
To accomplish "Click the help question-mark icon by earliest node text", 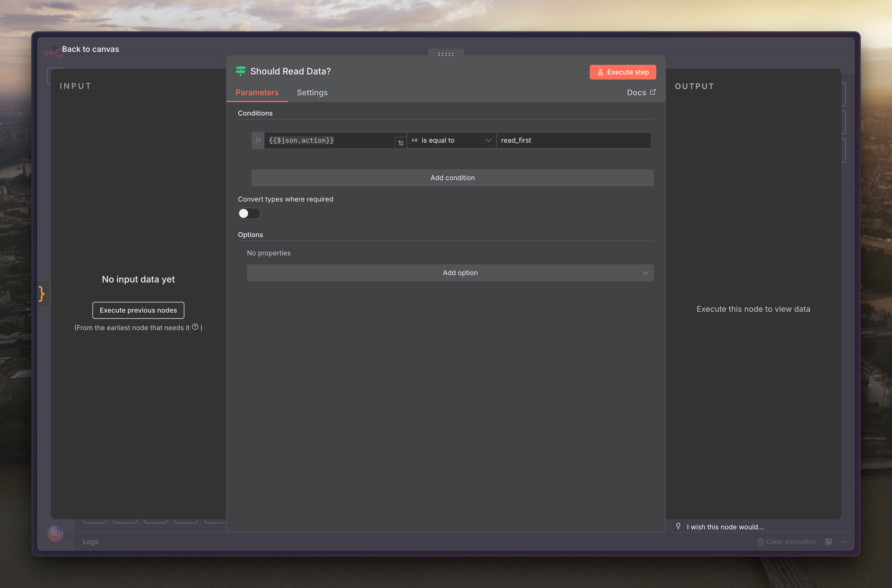I will [195, 327].
